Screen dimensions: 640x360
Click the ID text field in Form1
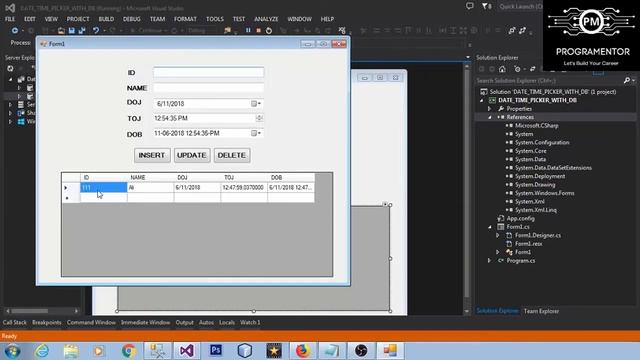tap(209, 72)
